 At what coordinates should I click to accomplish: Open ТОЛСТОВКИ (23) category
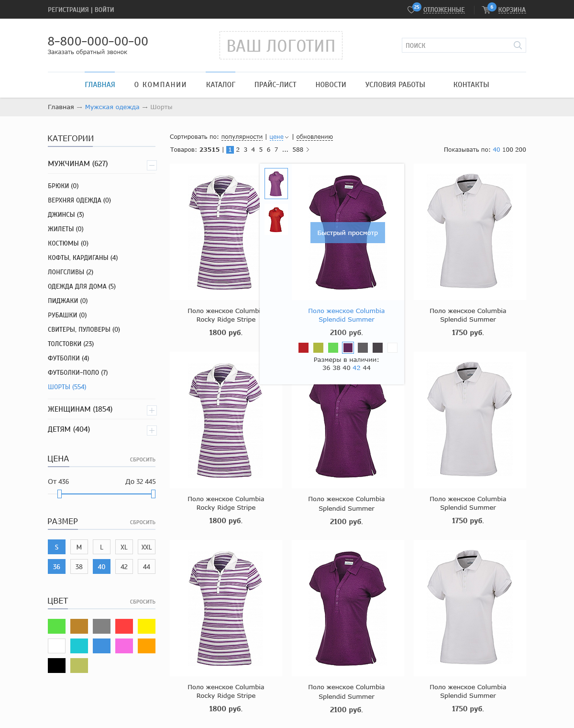(x=71, y=344)
